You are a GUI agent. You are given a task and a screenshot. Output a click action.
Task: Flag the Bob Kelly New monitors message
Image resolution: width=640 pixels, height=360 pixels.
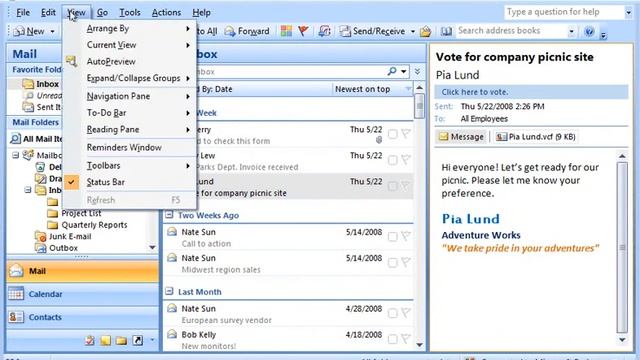[406, 339]
